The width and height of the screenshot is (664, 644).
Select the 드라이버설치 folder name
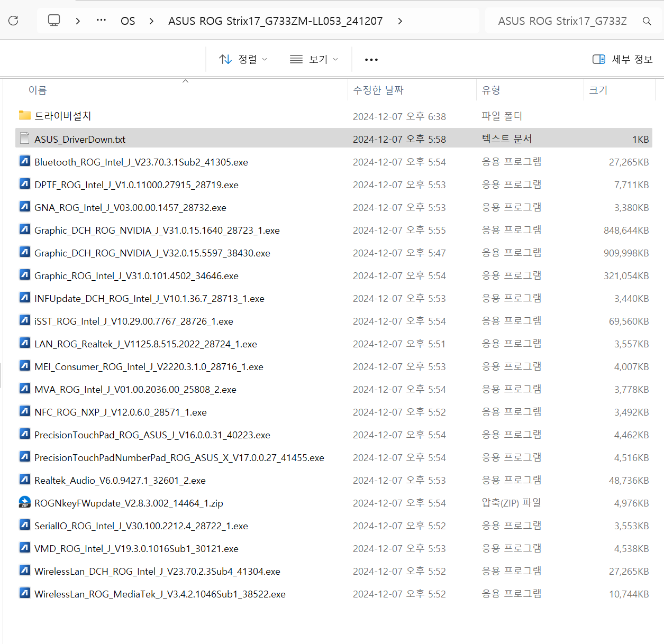(63, 116)
